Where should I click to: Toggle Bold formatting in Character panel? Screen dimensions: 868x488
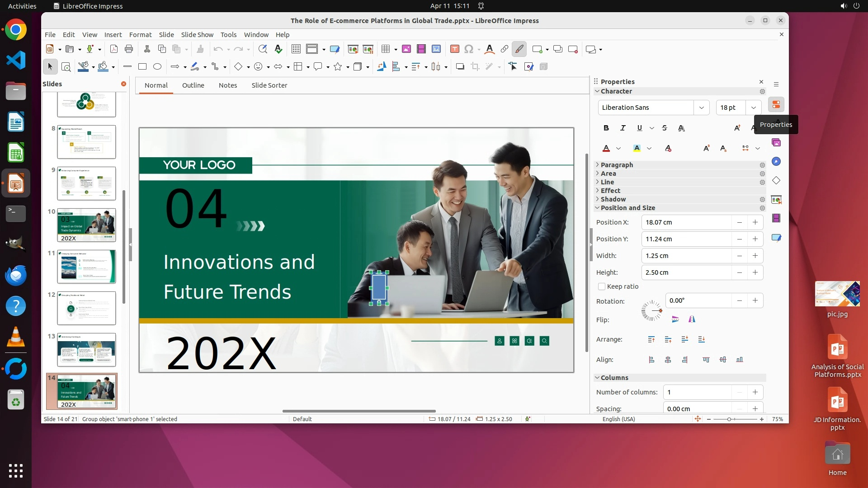click(x=606, y=128)
